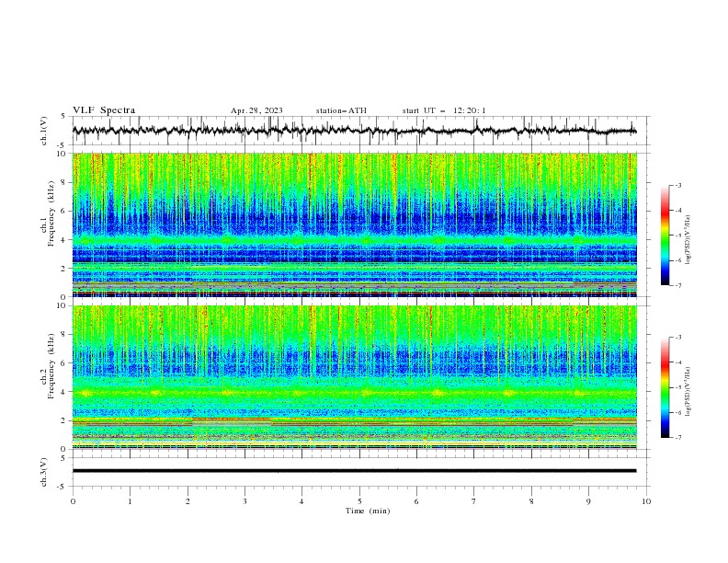728x563 pixels.
Task: Select the "Time (min)" axis label
Action: click(368, 511)
